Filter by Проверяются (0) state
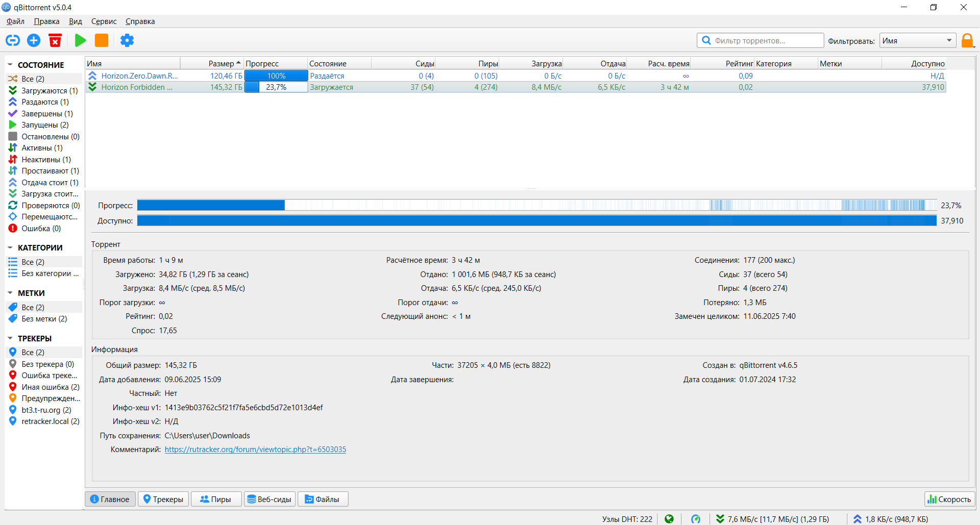Screen dimensions: 980x525 [x=43, y=205]
